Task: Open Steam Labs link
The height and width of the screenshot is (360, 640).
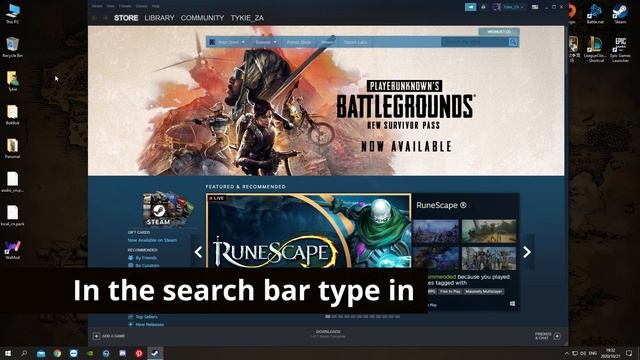Action: point(355,42)
